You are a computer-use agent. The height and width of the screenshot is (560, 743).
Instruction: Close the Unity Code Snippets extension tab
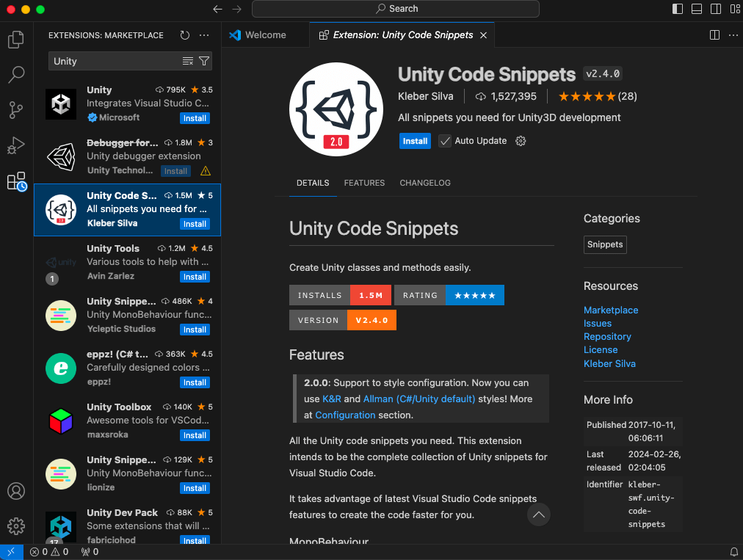click(483, 35)
